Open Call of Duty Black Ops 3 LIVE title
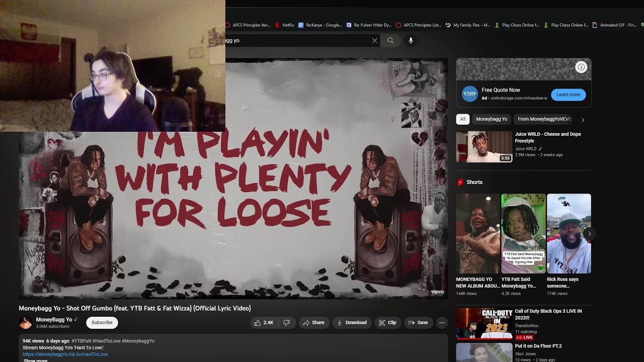The image size is (644, 362). pos(548,315)
